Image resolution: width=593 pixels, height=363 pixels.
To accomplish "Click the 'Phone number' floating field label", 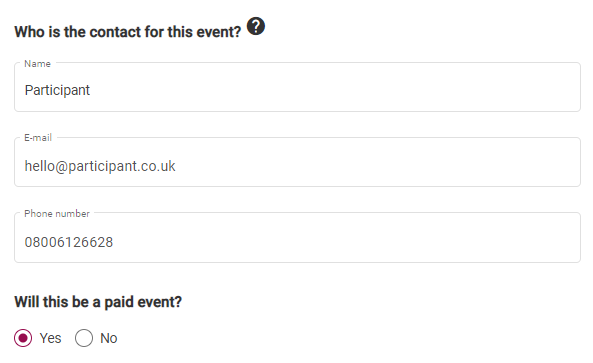I will [57, 214].
